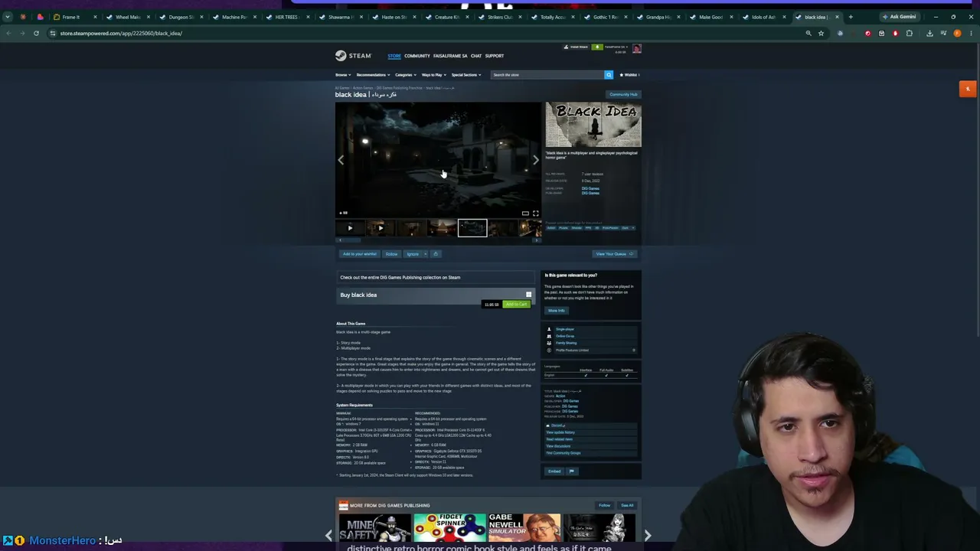Click the share icon next to Ignore
The width and height of the screenshot is (980, 551).
point(436,254)
